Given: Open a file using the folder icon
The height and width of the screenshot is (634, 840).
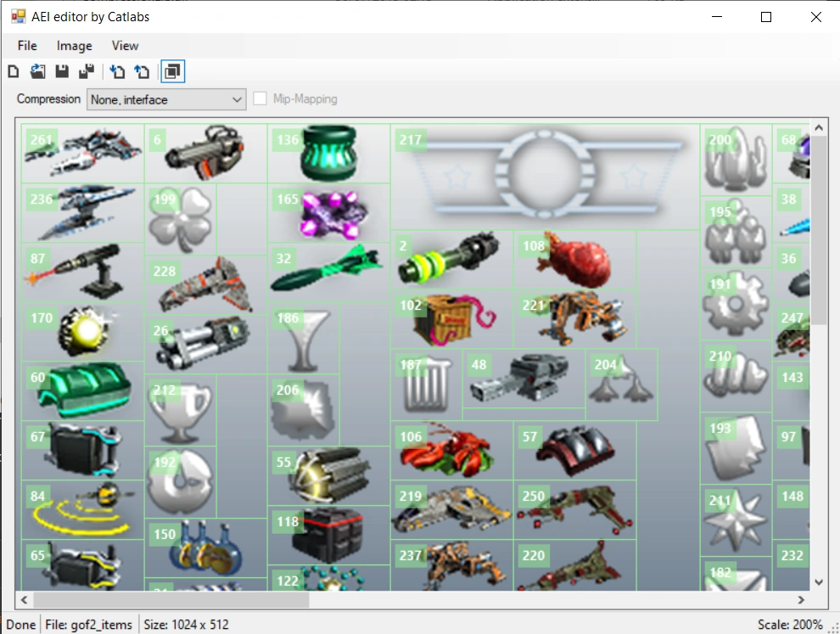Looking at the screenshot, I should point(37,71).
